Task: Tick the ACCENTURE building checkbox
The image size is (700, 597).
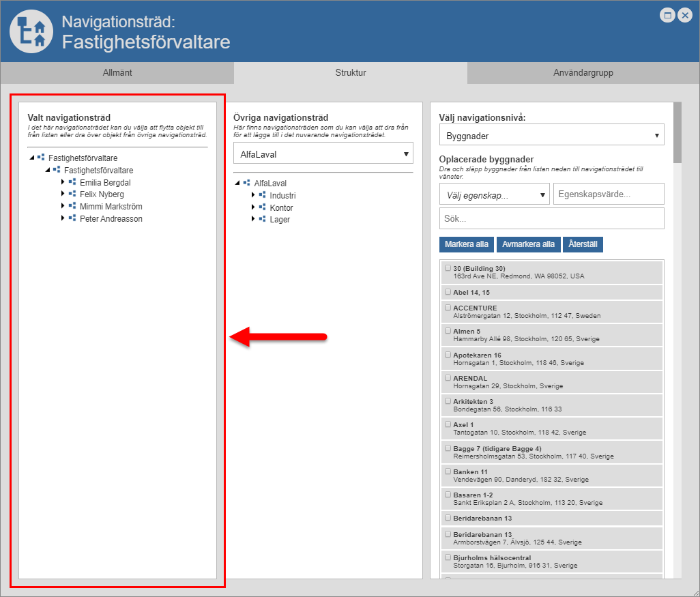Action: pos(448,308)
